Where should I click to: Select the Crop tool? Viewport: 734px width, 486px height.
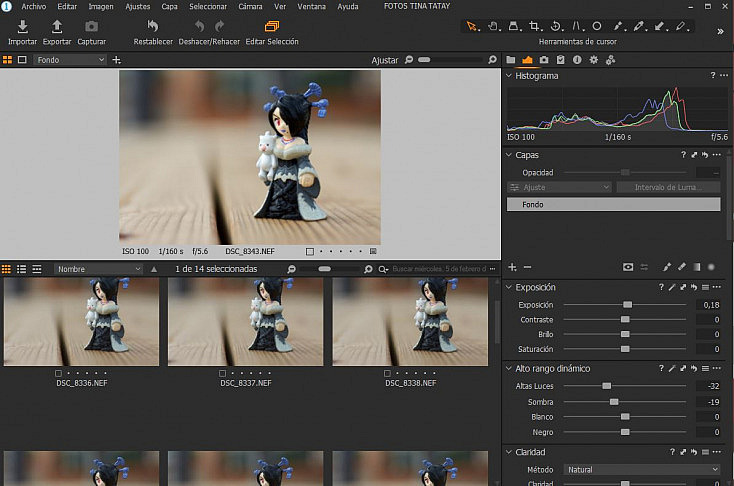[535, 26]
